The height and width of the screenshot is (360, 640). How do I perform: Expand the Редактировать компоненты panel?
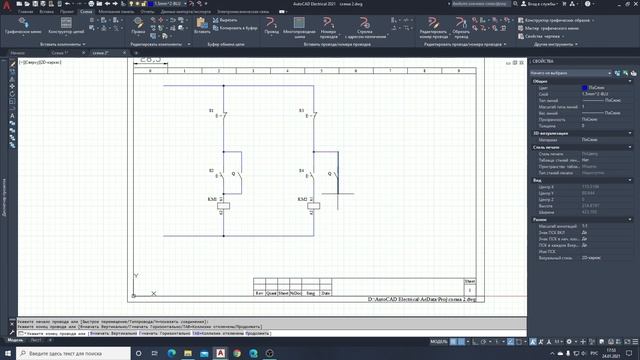[160, 44]
